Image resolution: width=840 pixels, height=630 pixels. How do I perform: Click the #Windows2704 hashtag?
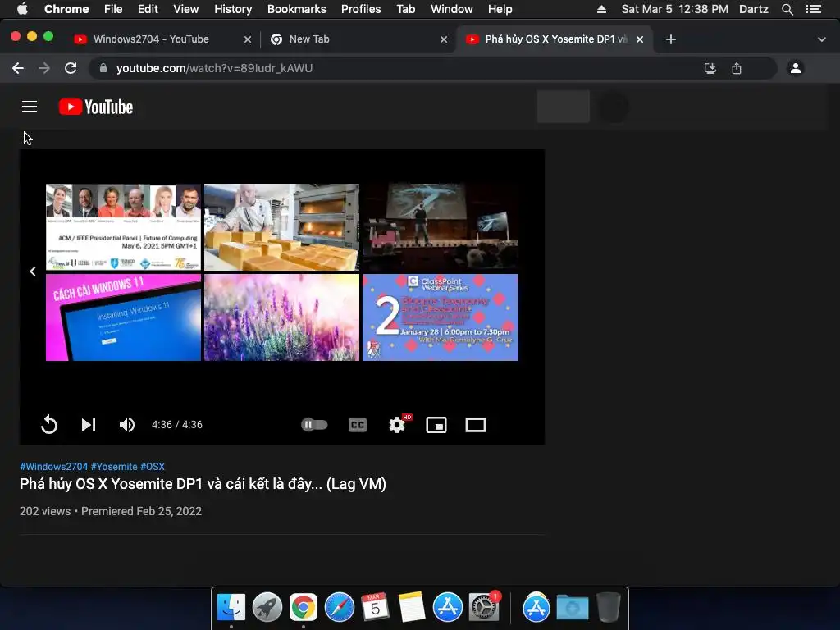click(x=53, y=467)
